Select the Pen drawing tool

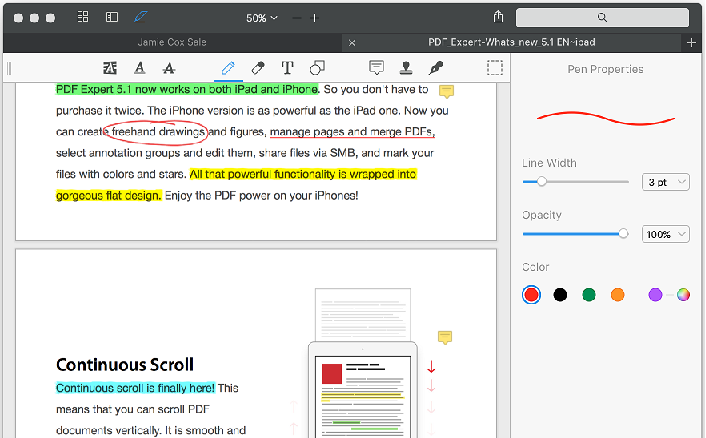tap(228, 68)
